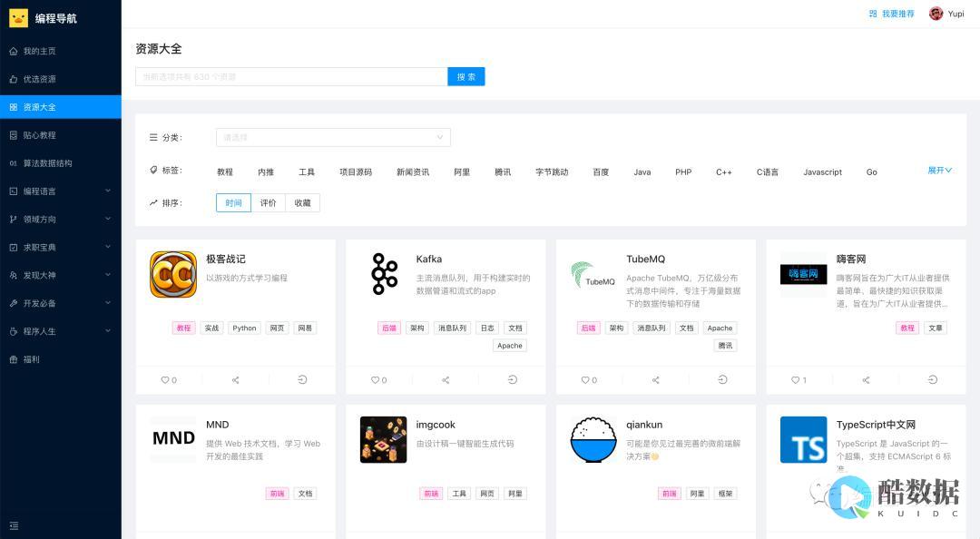Click the TypeScript TS logo

click(x=803, y=439)
